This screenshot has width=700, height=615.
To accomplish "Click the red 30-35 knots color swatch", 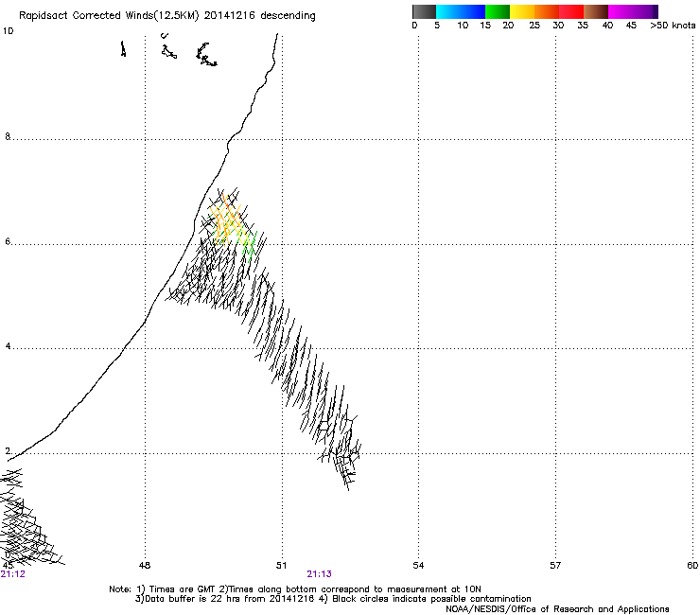I will pyautogui.click(x=571, y=11).
